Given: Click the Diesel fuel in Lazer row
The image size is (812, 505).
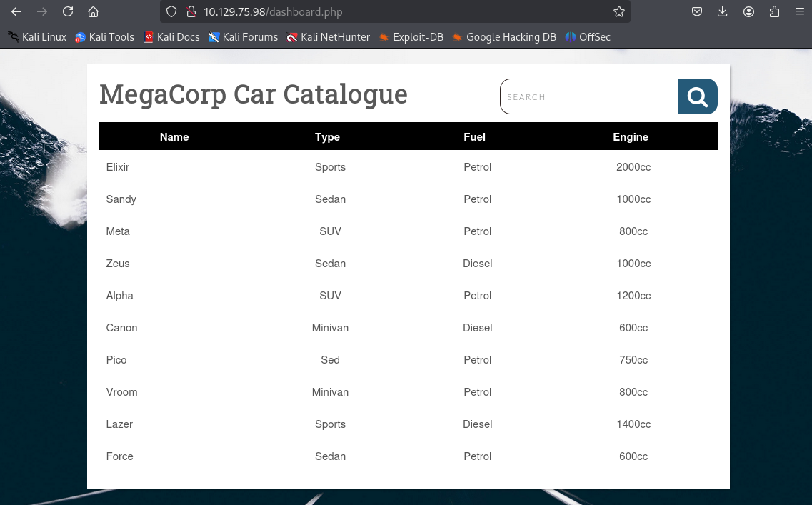Looking at the screenshot, I should [478, 424].
